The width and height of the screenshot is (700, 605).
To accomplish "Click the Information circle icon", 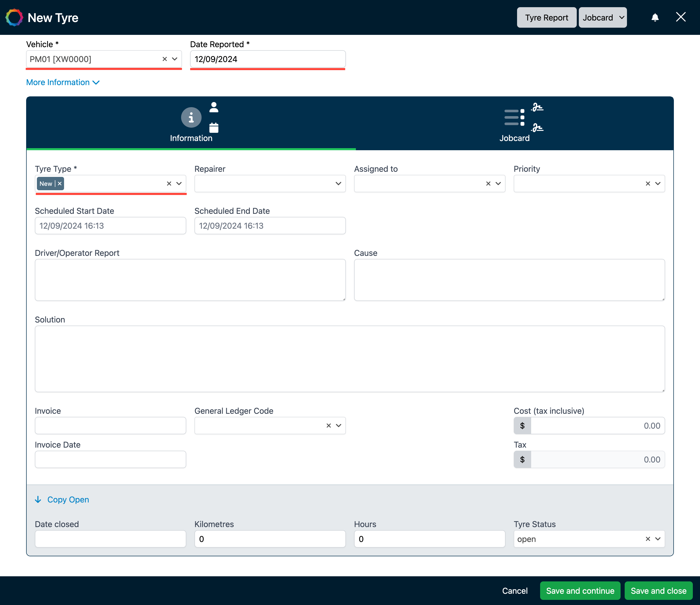I will point(191,118).
